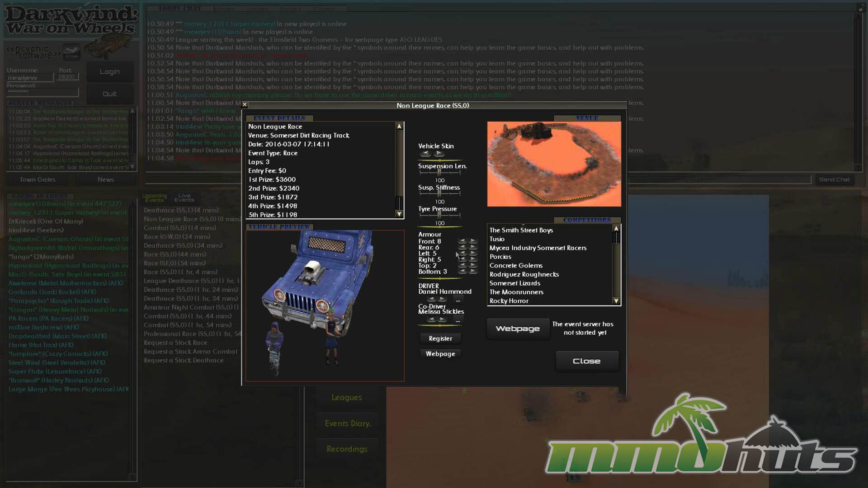Close the Non League Race dialog with X
This screenshot has width=868, height=488.
coord(245,104)
